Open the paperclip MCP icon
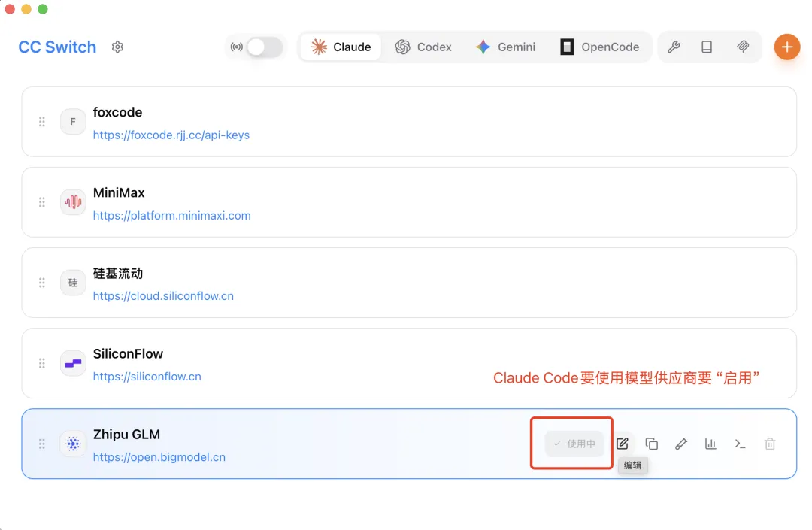 [743, 47]
